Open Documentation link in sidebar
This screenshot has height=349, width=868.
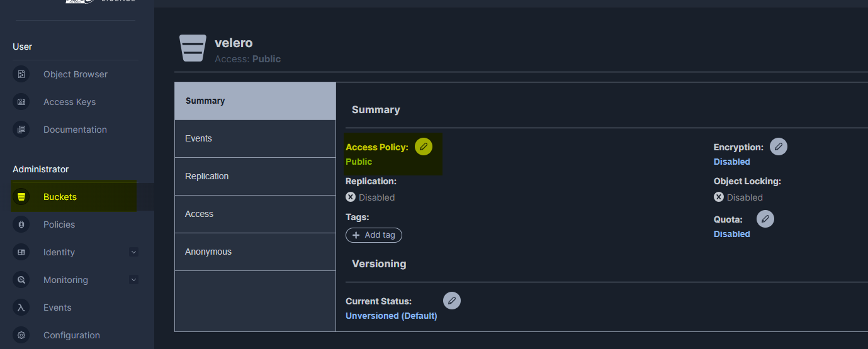pyautogui.click(x=76, y=130)
